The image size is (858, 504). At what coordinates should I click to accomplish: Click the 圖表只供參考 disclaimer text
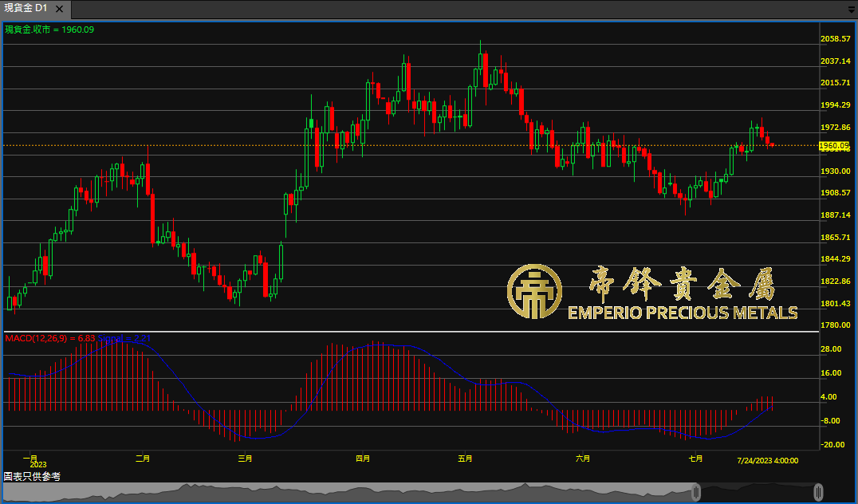point(32,477)
